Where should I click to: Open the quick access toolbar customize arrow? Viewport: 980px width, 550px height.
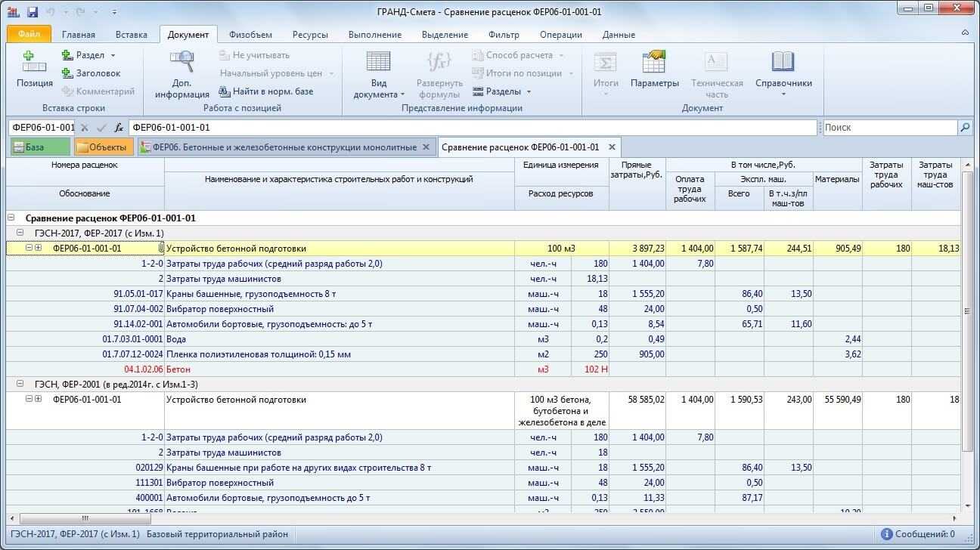point(114,13)
